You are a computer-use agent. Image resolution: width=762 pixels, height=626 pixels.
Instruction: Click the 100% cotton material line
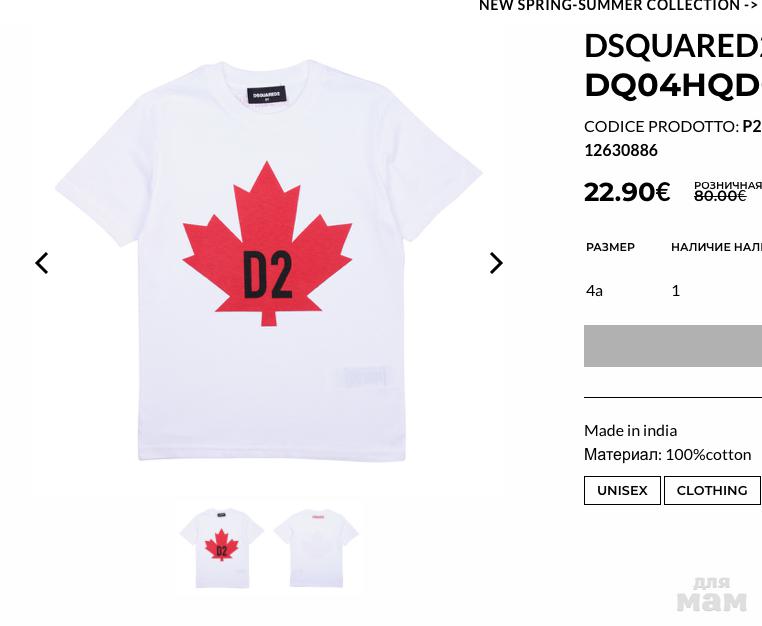pos(667,454)
